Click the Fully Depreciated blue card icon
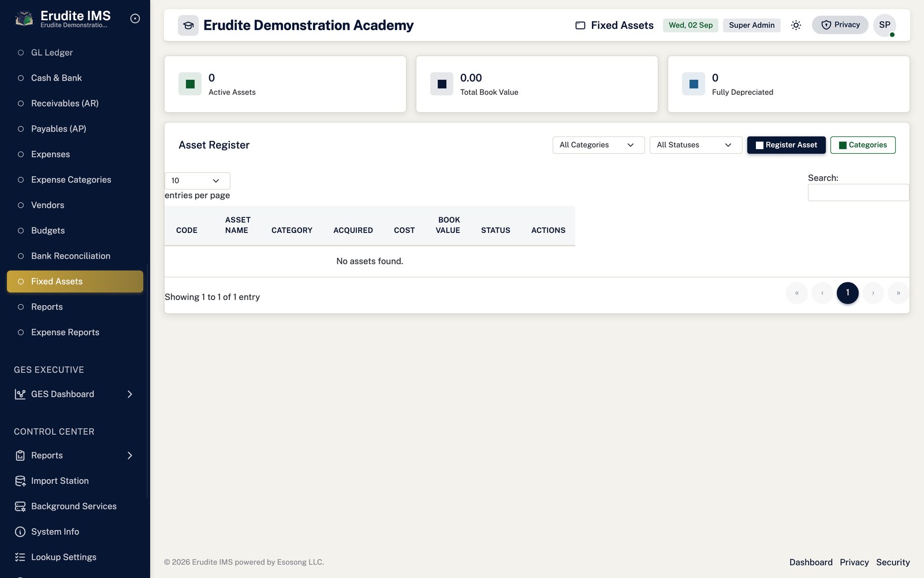This screenshot has width=924, height=578. [694, 84]
